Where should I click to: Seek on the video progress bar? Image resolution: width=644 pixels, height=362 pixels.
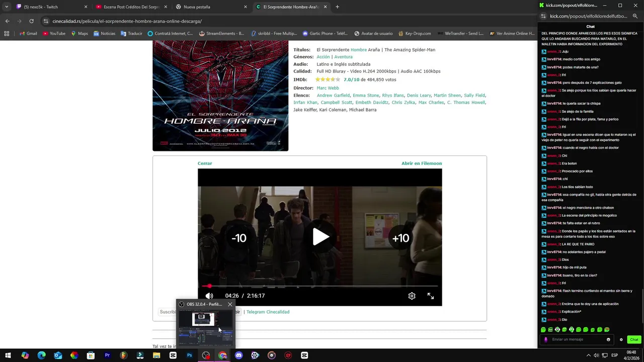[x=320, y=286]
